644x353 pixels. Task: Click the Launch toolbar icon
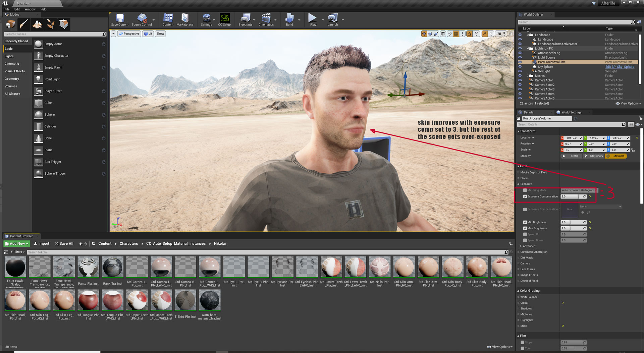point(332,20)
